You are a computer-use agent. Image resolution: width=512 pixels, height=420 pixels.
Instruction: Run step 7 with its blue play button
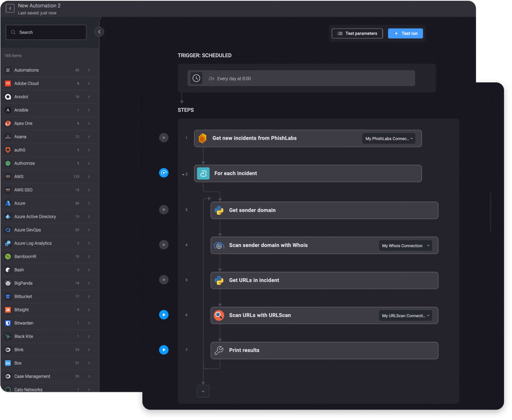164,350
